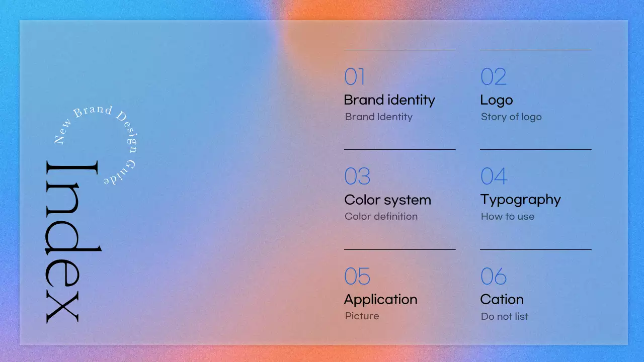
Task: Select the Picture subtitle text
Action: [x=362, y=316]
